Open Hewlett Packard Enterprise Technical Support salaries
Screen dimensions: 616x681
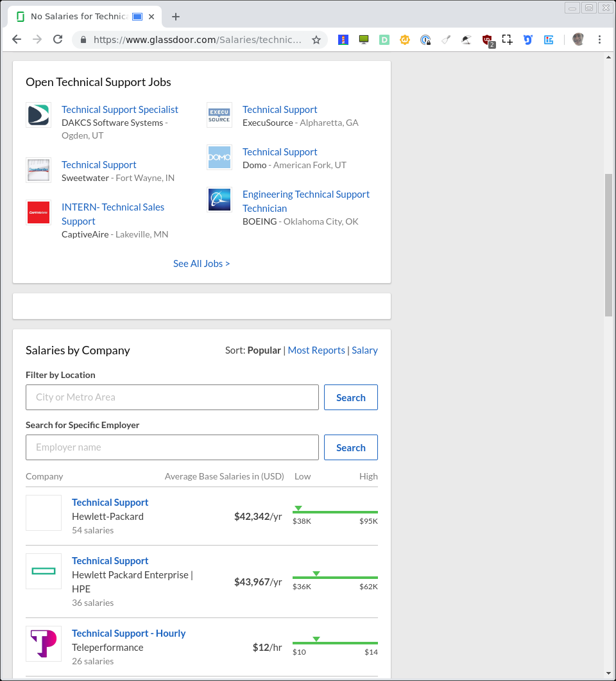(110, 561)
